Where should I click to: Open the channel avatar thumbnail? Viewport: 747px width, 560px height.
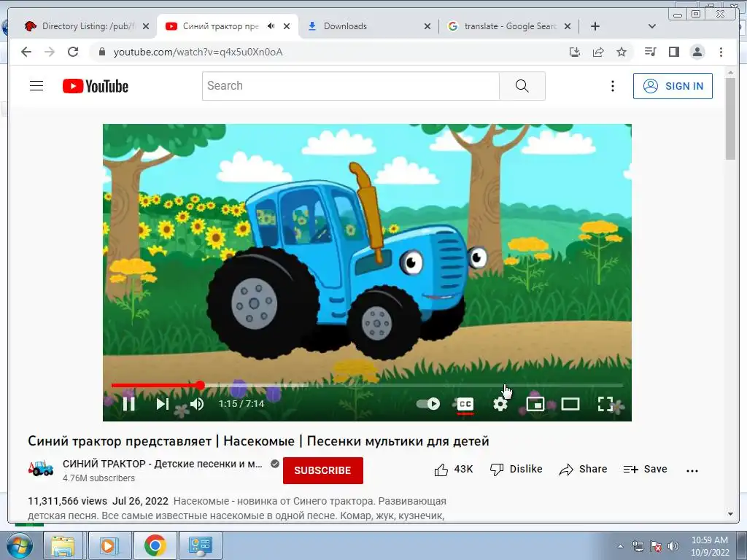point(41,469)
